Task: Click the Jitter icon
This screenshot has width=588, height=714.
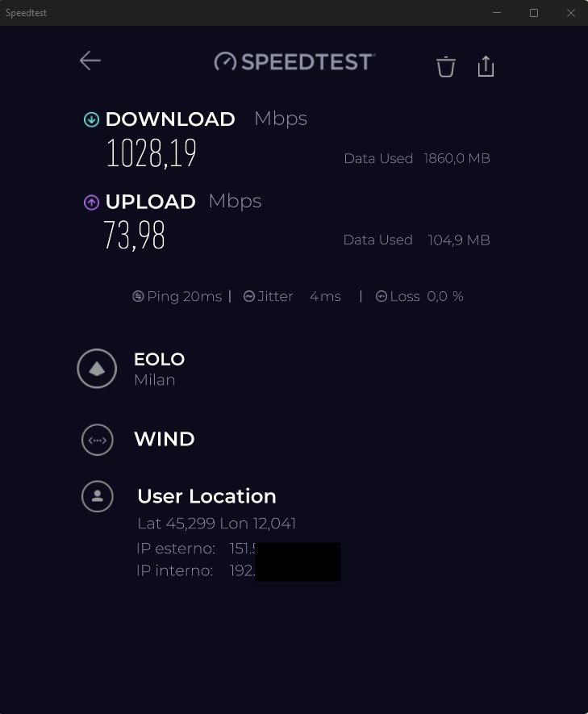Action: 249,297
